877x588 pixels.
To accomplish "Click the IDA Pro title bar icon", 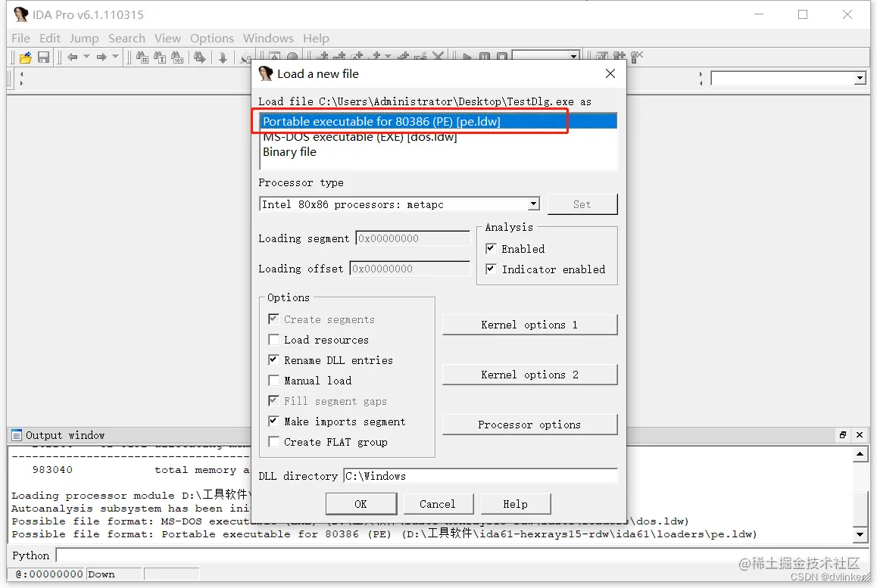I will tap(20, 14).
